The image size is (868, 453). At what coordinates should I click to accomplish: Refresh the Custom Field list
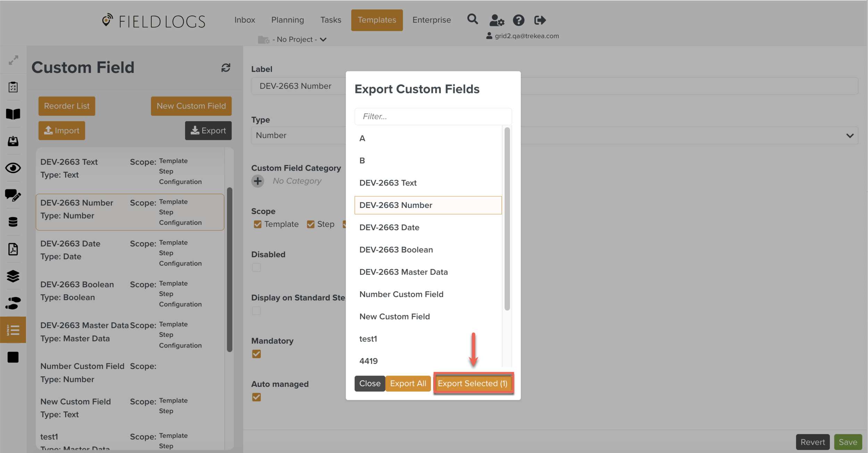coord(226,68)
